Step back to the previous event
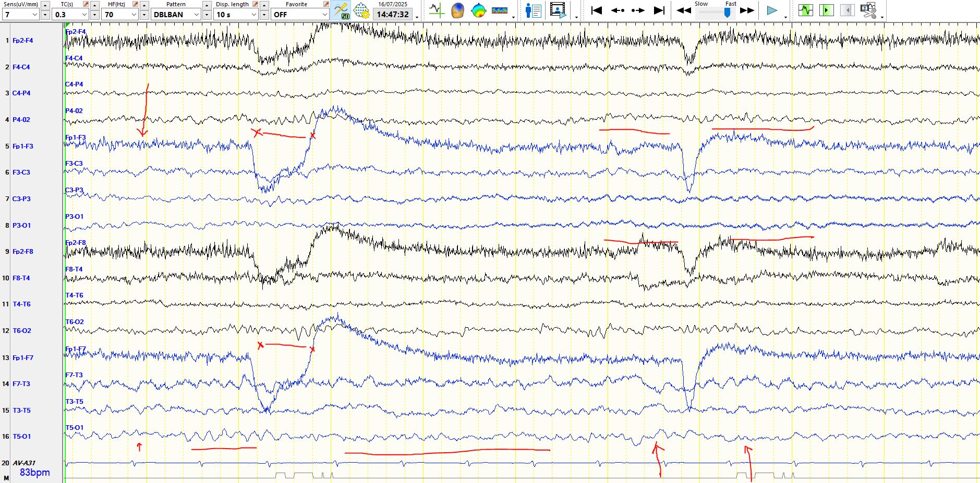 click(618, 10)
